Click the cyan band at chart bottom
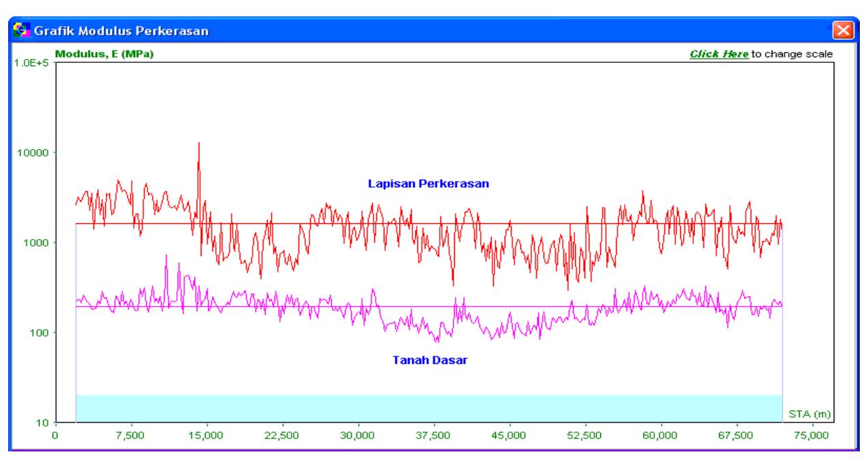This screenshot has height=463, width=868. [x=428, y=408]
